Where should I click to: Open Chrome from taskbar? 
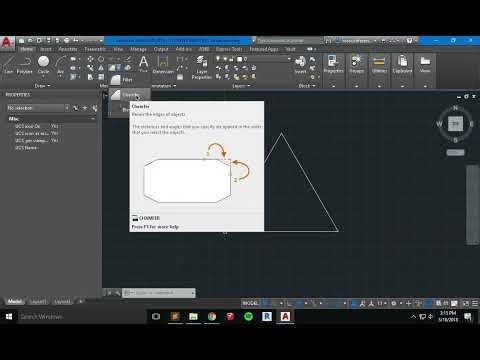[x=212, y=316]
